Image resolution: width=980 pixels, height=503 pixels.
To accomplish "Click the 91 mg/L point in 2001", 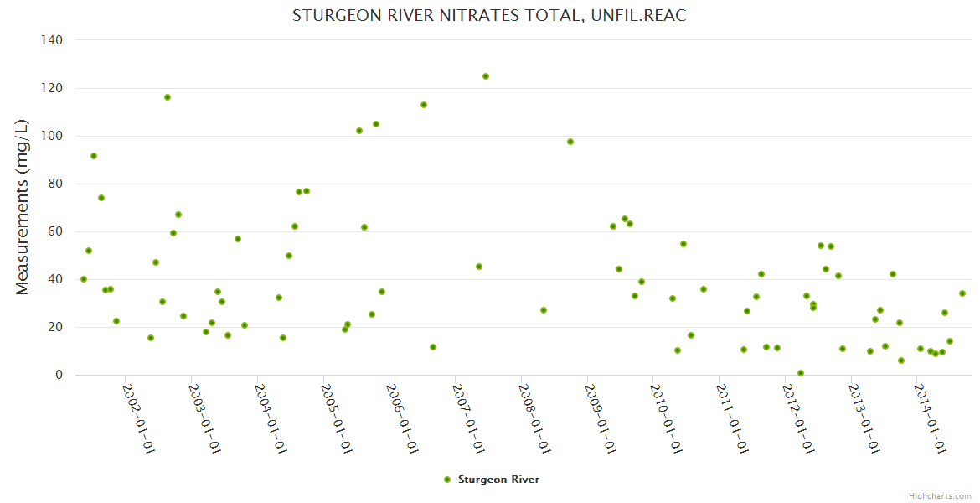I will [x=94, y=156].
